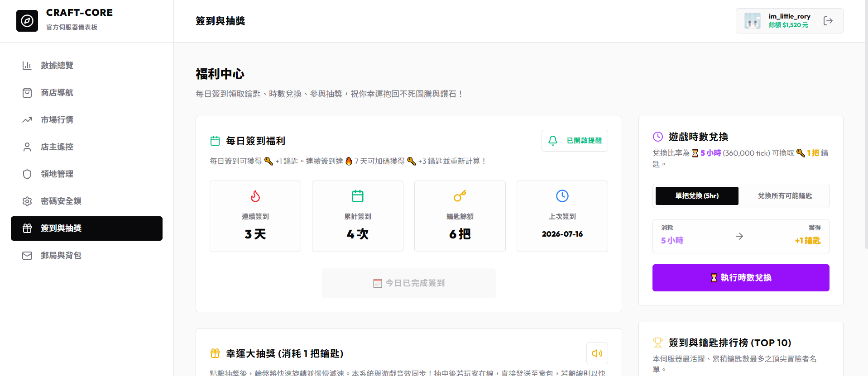
Task: Open 領地管理 menu item
Action: [x=86, y=174]
